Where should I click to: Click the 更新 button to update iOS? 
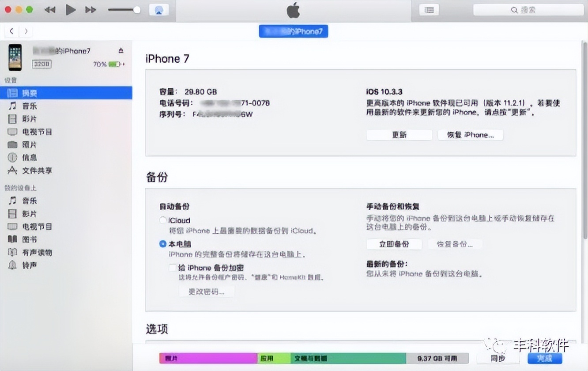[x=399, y=135]
